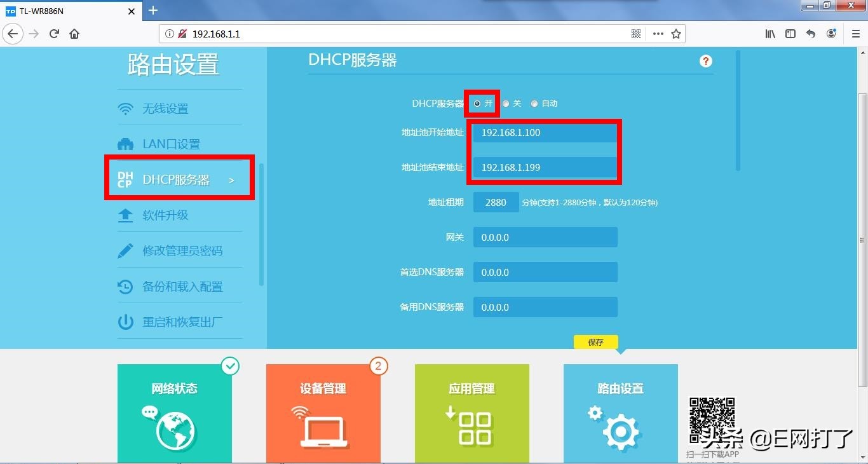Click the 保存 button to save settings
868x464 pixels.
click(595, 342)
